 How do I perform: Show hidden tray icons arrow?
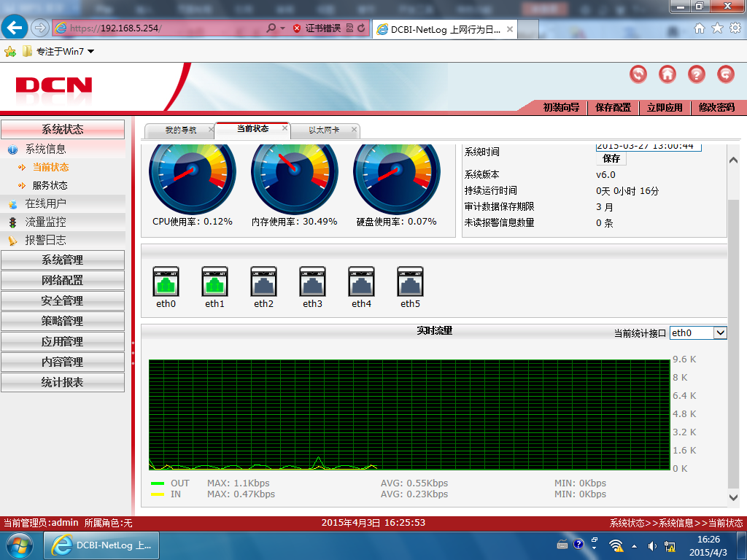point(634,546)
